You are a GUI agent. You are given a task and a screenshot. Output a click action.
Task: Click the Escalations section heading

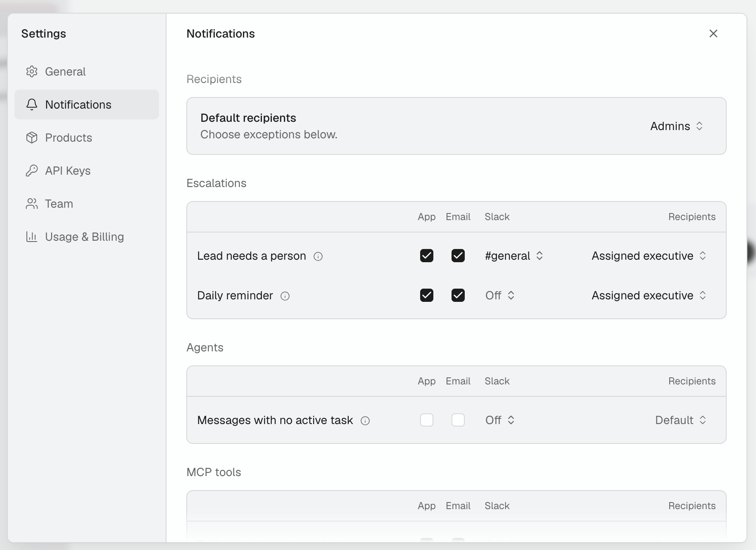(x=216, y=183)
